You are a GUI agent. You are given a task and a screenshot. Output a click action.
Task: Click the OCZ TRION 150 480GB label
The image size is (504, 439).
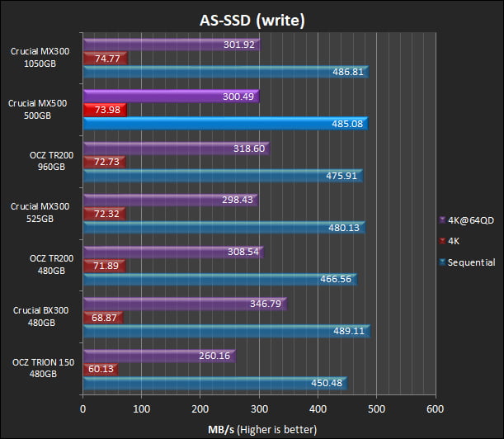(x=43, y=368)
